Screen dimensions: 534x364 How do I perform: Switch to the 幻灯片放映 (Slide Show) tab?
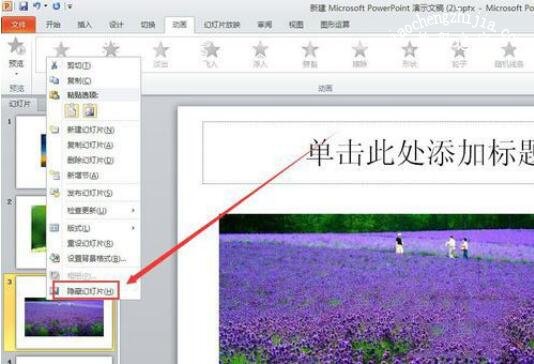pos(222,25)
